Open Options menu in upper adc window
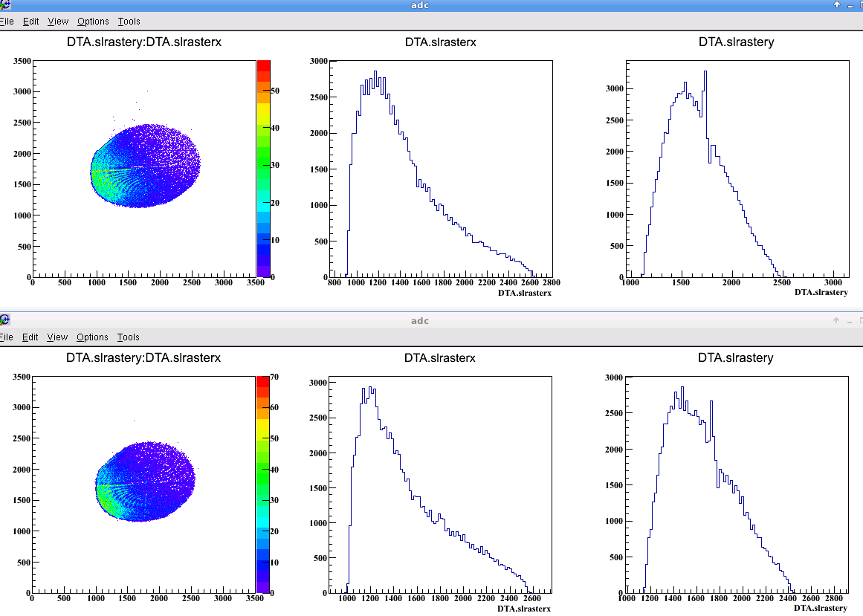The height and width of the screenshot is (616, 863). click(x=93, y=22)
